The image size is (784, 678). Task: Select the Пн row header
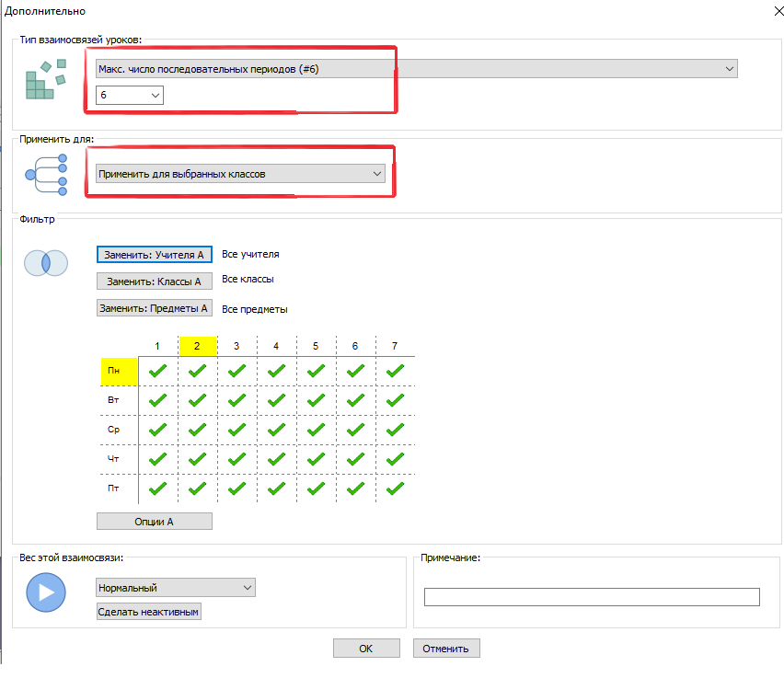pyautogui.click(x=119, y=371)
